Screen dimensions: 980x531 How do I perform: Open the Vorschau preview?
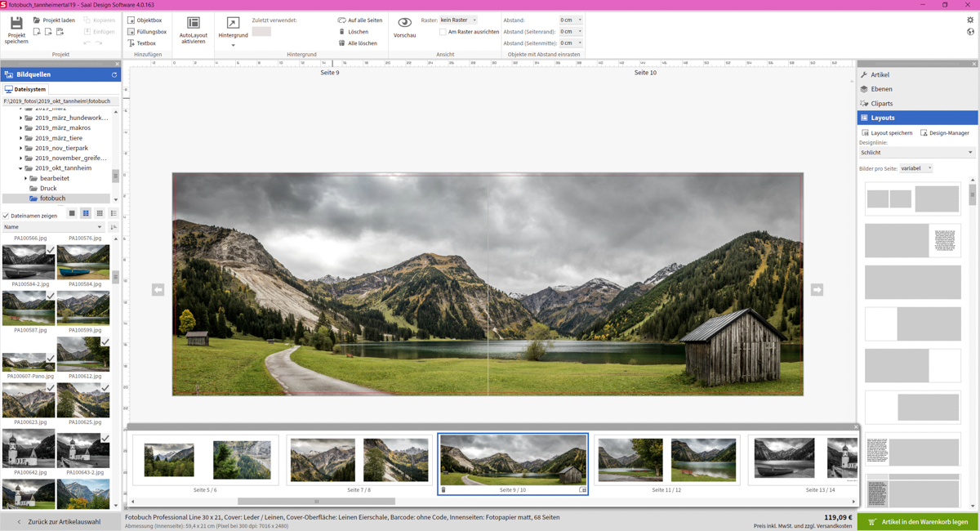click(404, 27)
